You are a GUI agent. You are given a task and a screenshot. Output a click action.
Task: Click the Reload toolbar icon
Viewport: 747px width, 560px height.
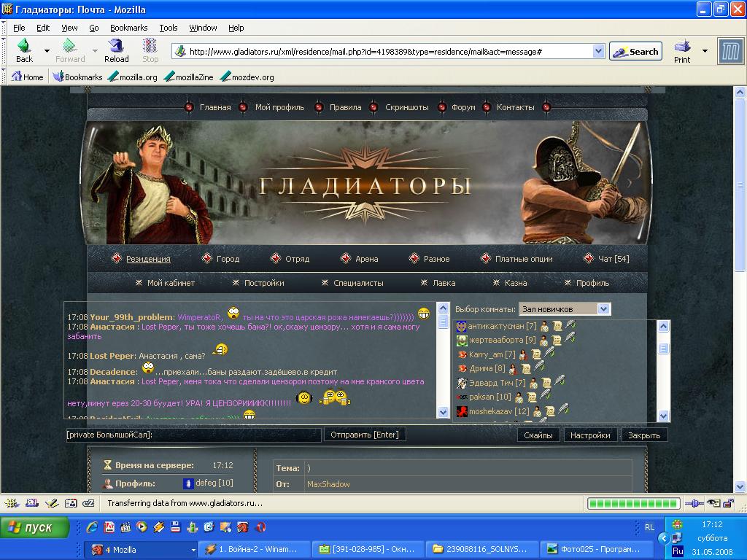click(116, 46)
